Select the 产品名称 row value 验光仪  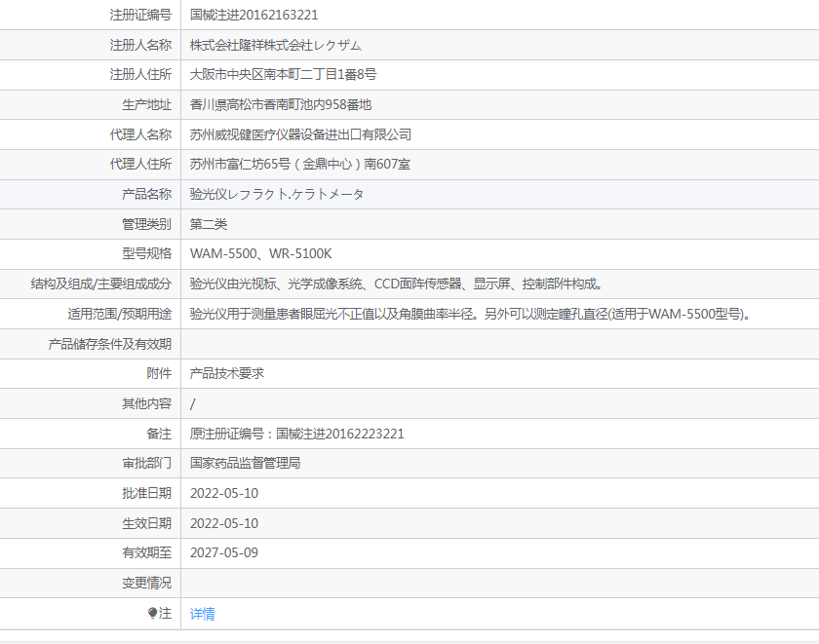tap(277, 194)
